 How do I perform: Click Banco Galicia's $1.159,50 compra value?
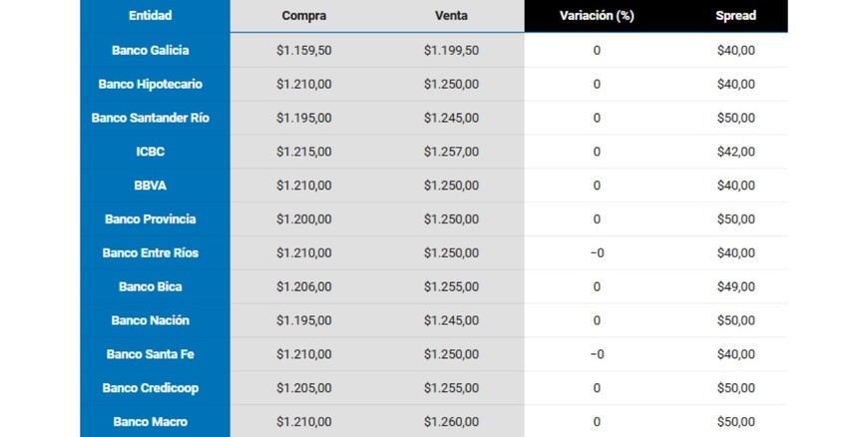[304, 50]
